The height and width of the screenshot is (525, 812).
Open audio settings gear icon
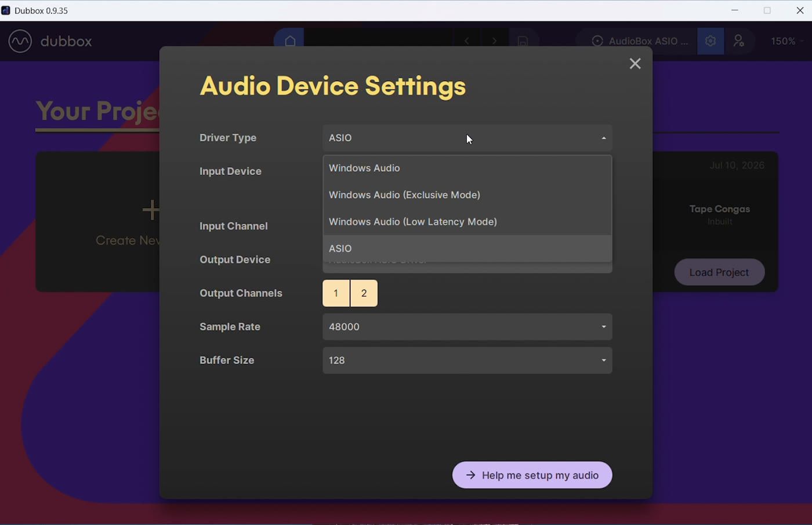coord(710,41)
